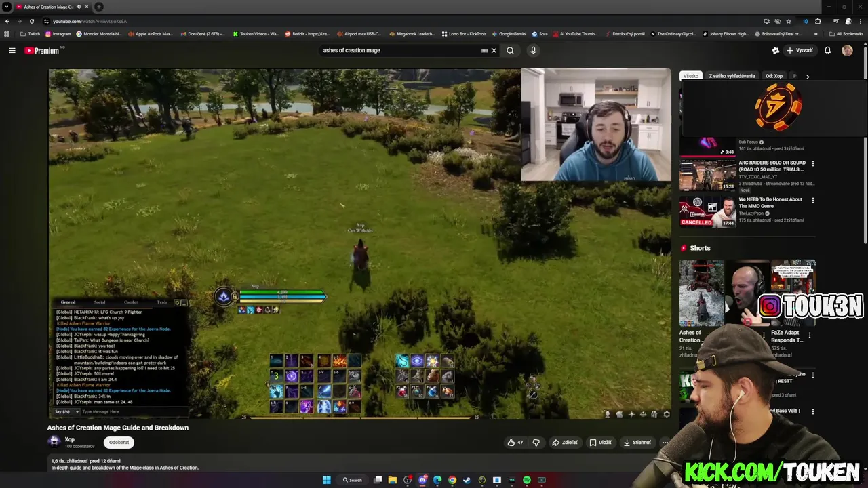
Task: Click the video settings gear icon
Action: pos(666,414)
